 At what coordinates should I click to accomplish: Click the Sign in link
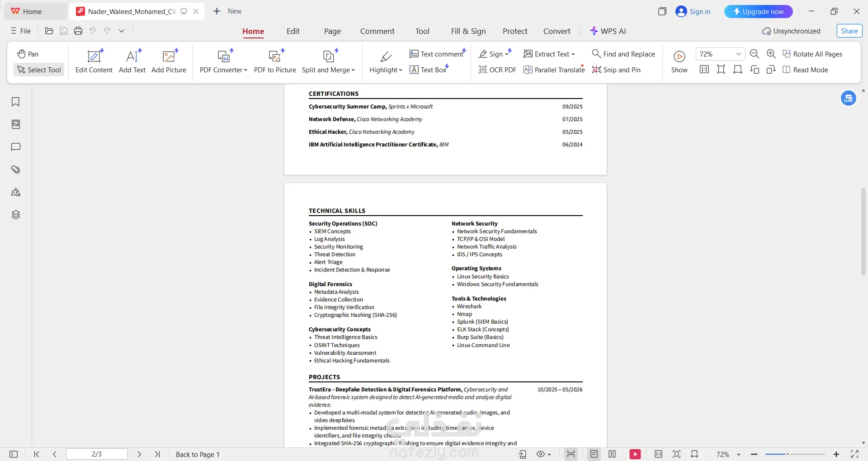coord(693,11)
